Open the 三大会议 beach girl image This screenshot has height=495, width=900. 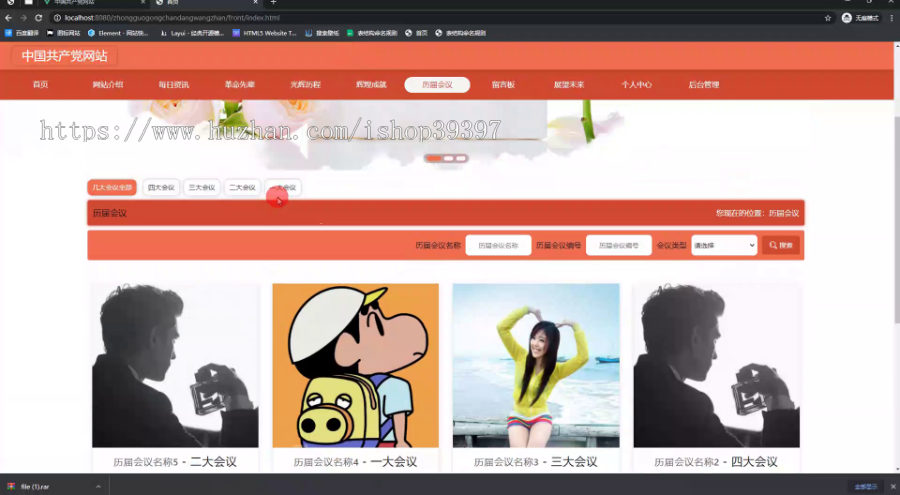[x=536, y=365]
